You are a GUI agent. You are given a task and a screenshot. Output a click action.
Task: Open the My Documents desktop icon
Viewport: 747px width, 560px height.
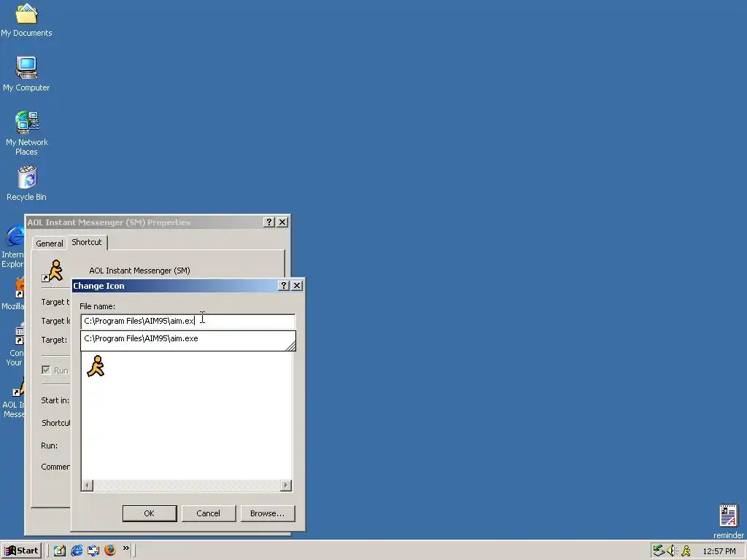pyautogui.click(x=26, y=20)
